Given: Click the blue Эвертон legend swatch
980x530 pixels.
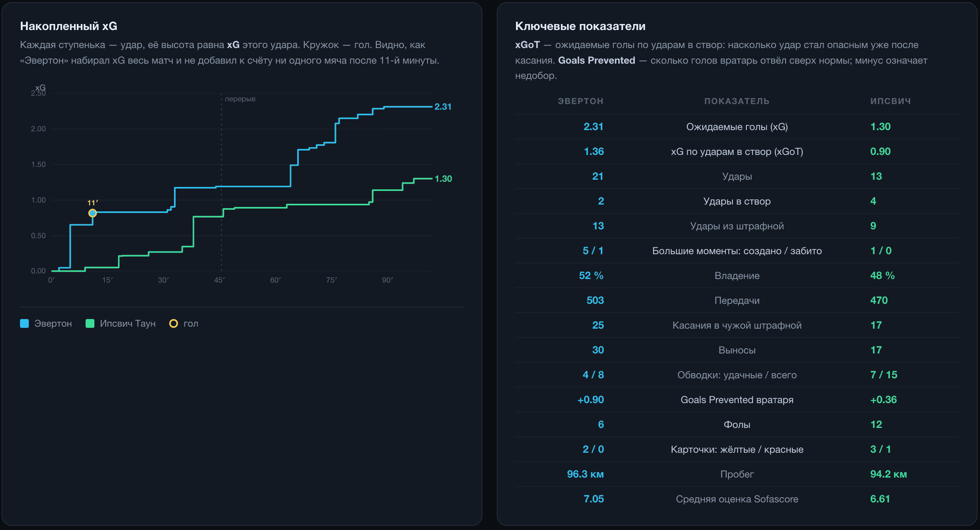Looking at the screenshot, I should [24, 323].
